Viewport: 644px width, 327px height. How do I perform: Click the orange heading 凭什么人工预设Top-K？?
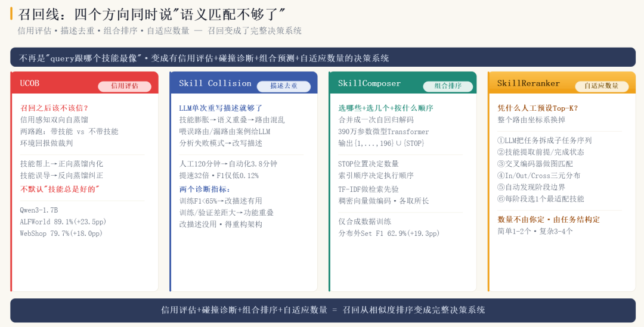pos(538,108)
